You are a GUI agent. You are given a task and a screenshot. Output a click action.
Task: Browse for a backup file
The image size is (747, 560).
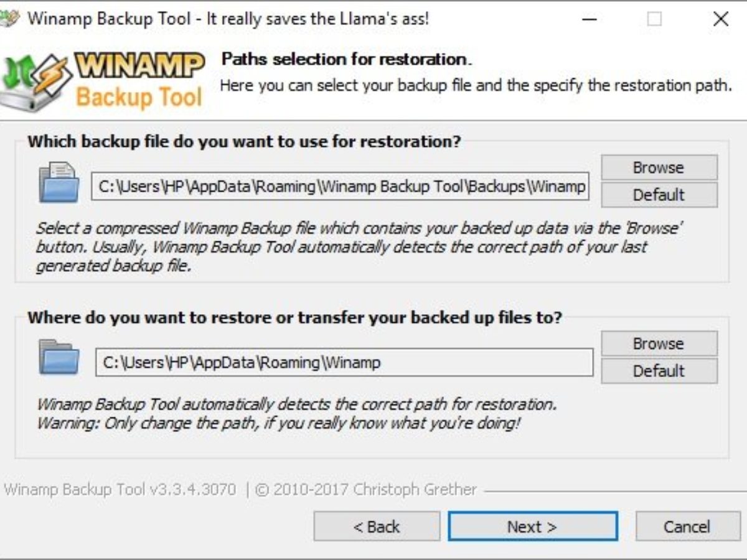659,167
